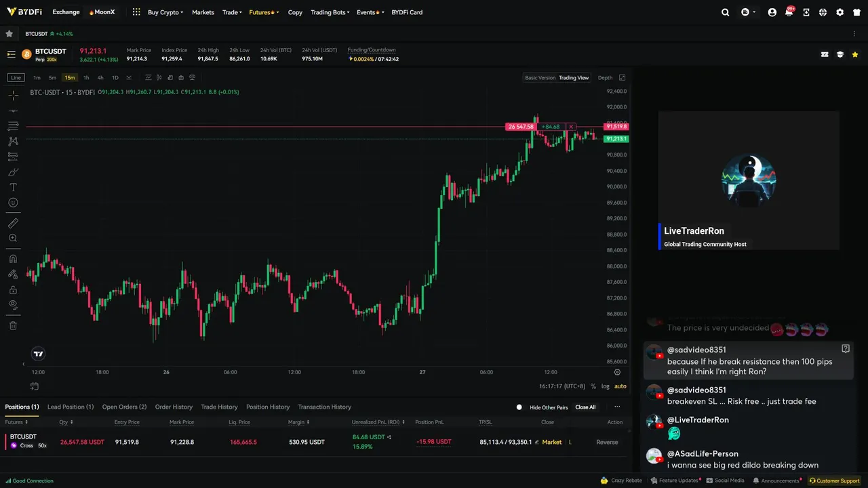Click the Reverse position button
This screenshot has height=488, width=868.
[x=607, y=442]
